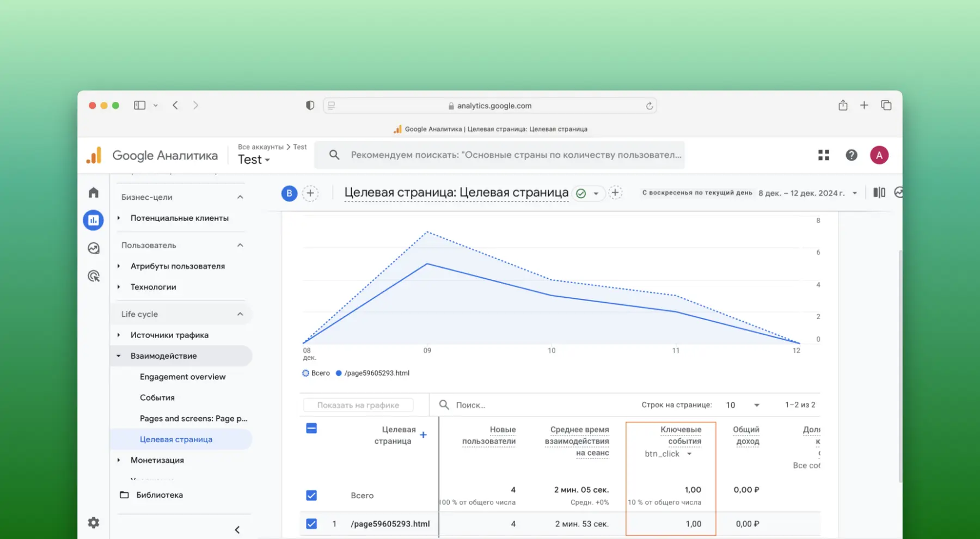Open the Help question mark icon
Viewport: 980px width, 539px height.
point(852,155)
